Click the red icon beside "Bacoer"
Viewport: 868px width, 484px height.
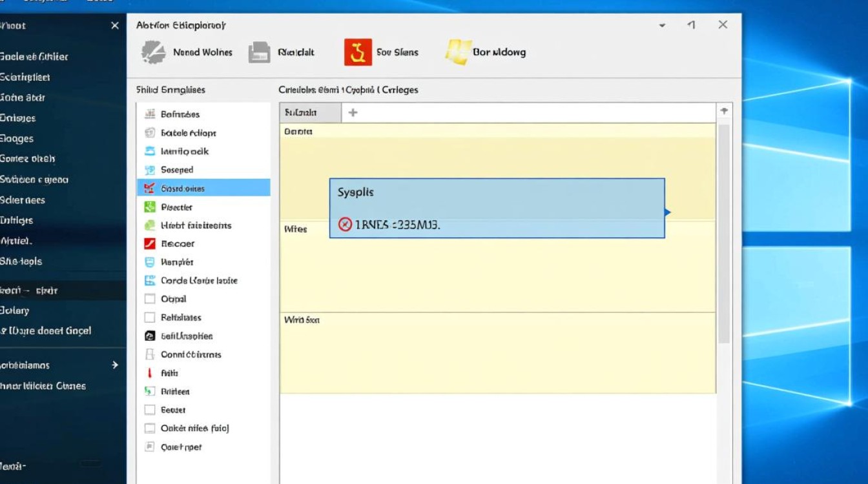tap(150, 244)
